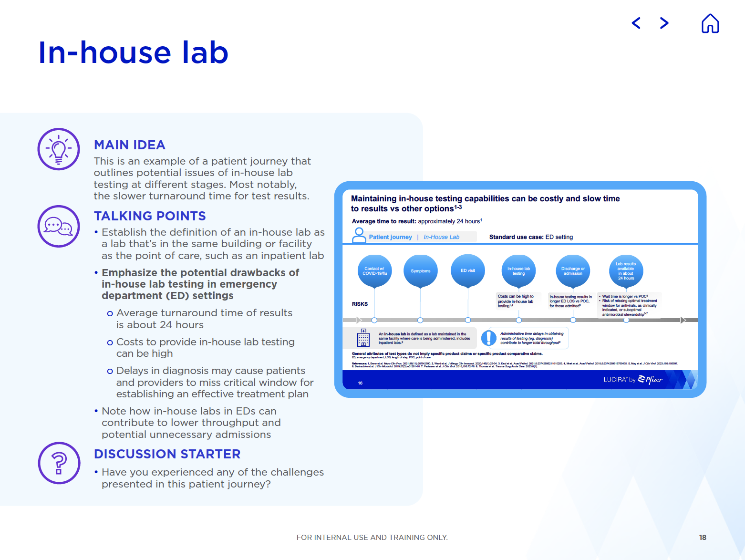Click the blue exclamation alert icon
Image resolution: width=745 pixels, height=560 pixels.
pos(488,338)
